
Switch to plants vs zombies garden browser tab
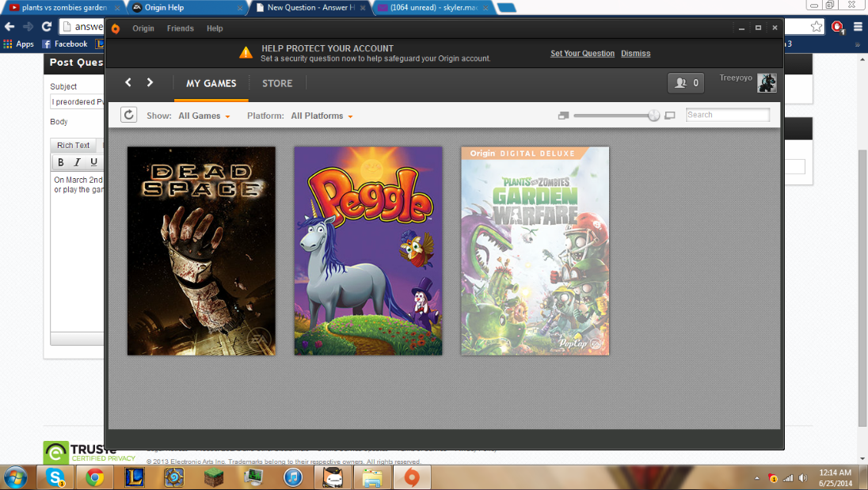point(63,8)
